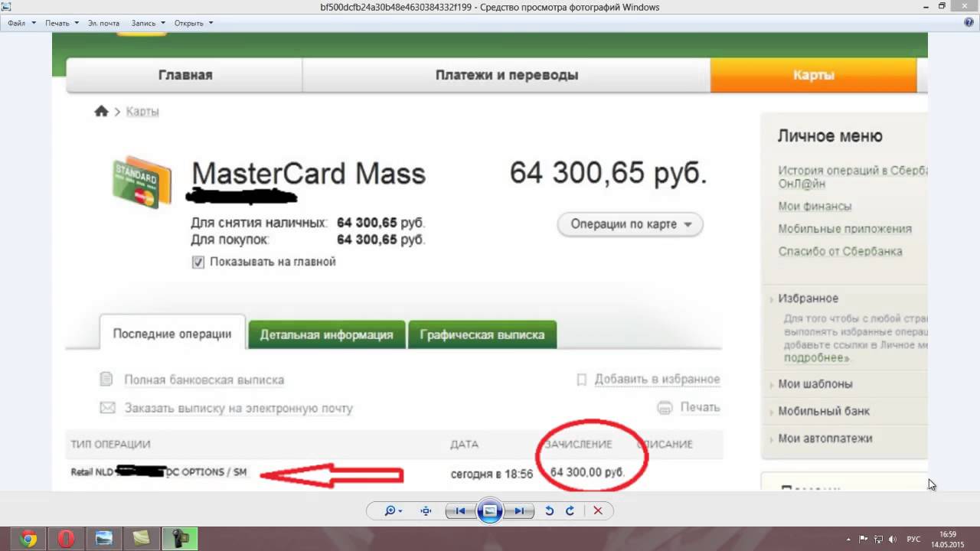The height and width of the screenshot is (551, 980).
Task: Click the network tray icon
Action: coord(878,539)
